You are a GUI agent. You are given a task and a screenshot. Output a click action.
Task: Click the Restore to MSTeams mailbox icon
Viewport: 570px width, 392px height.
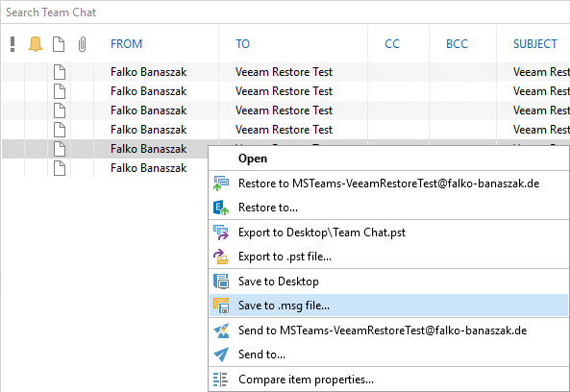point(221,184)
